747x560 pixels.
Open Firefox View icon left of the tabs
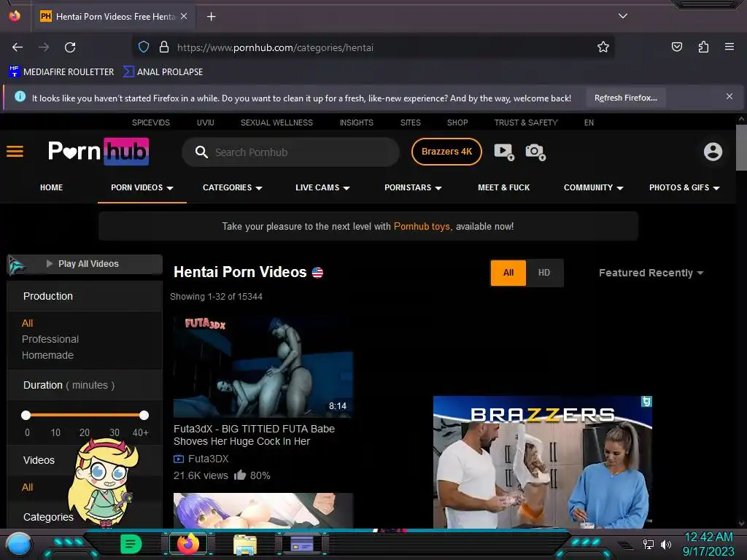pyautogui.click(x=15, y=16)
